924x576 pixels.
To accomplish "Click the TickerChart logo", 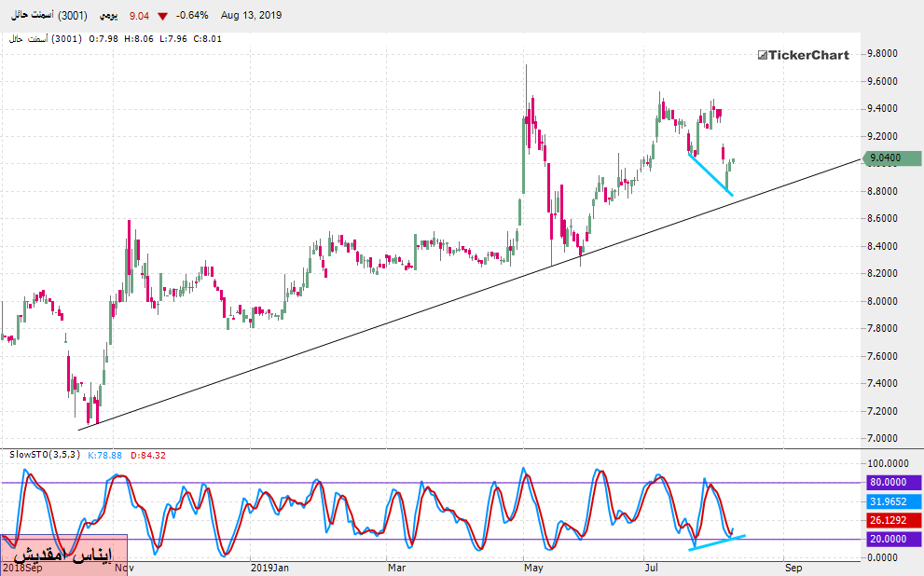I will [803, 55].
